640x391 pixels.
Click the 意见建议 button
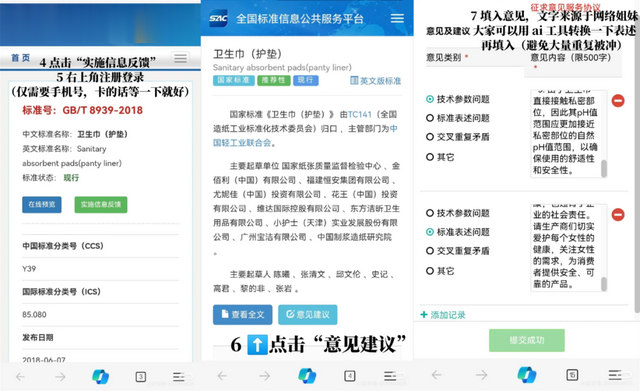coord(308,315)
